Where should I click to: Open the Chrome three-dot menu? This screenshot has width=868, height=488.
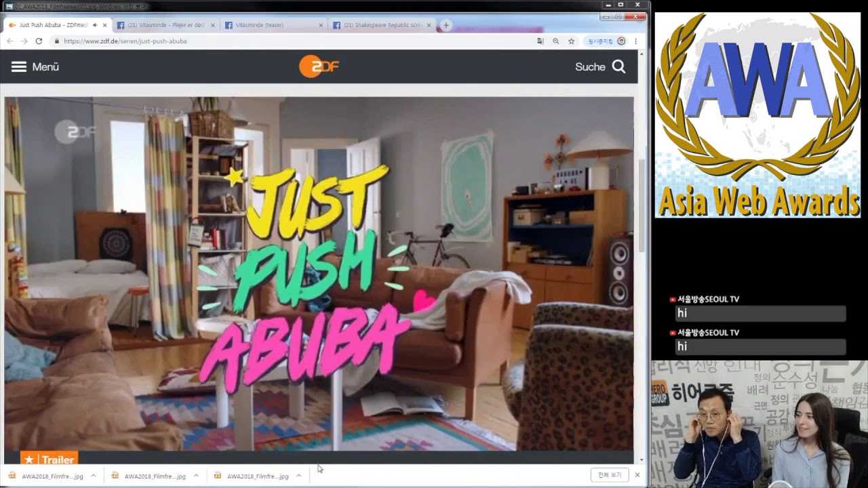pos(635,41)
